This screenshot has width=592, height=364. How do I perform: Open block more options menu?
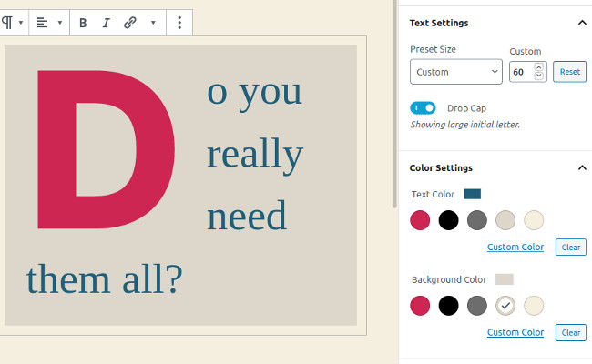[x=179, y=23]
